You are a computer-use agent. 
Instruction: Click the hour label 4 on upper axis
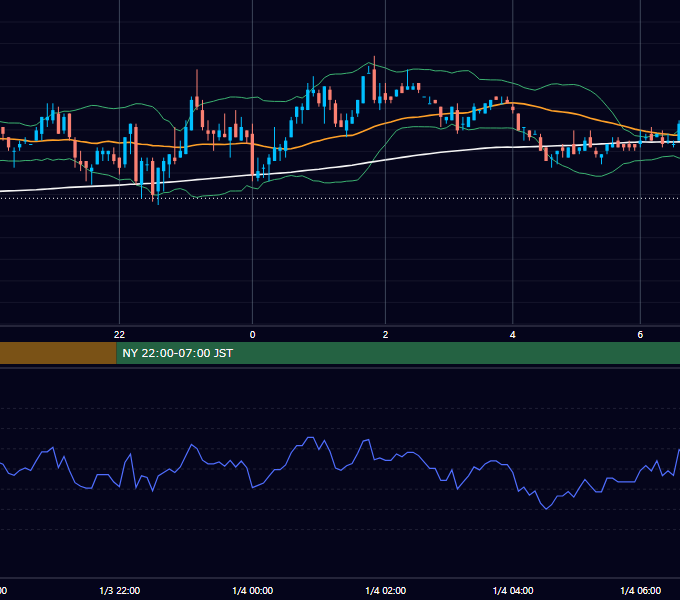[513, 335]
